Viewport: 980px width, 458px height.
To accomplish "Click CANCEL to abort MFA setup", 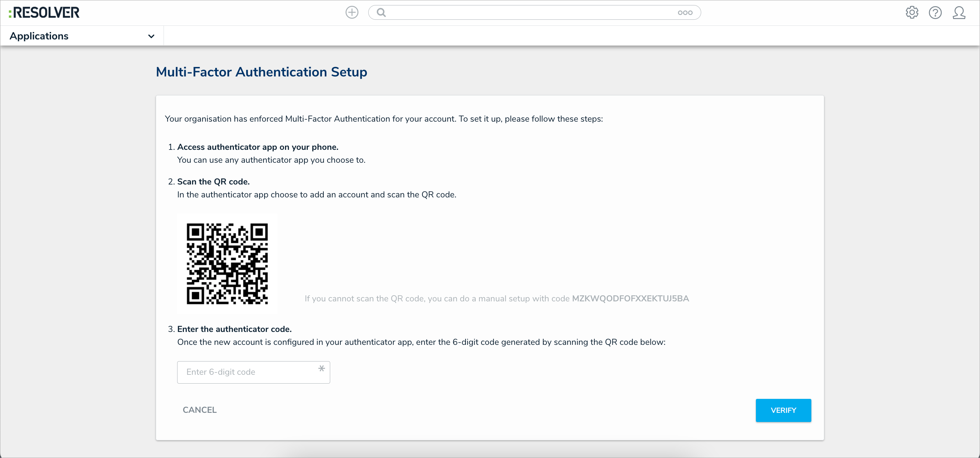I will (199, 410).
